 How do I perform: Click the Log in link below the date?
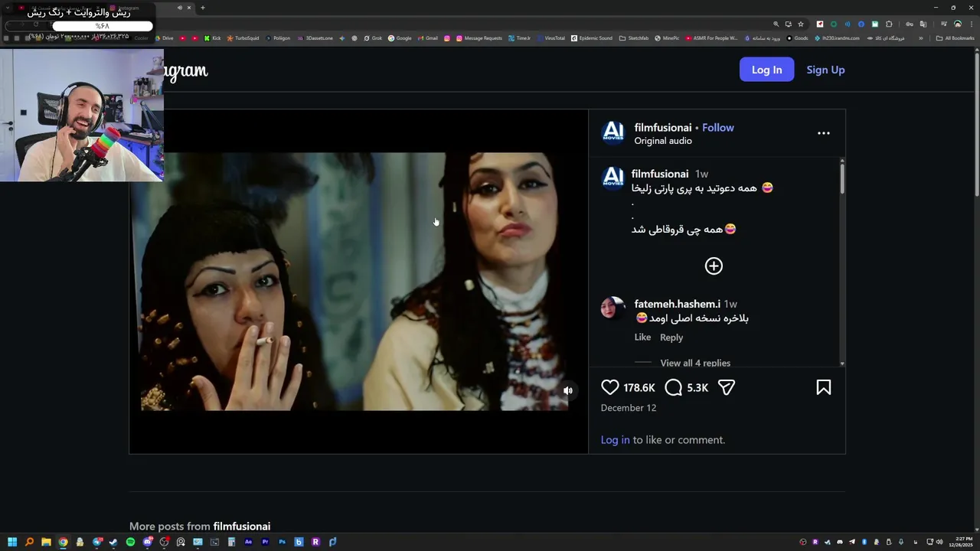[x=615, y=440]
